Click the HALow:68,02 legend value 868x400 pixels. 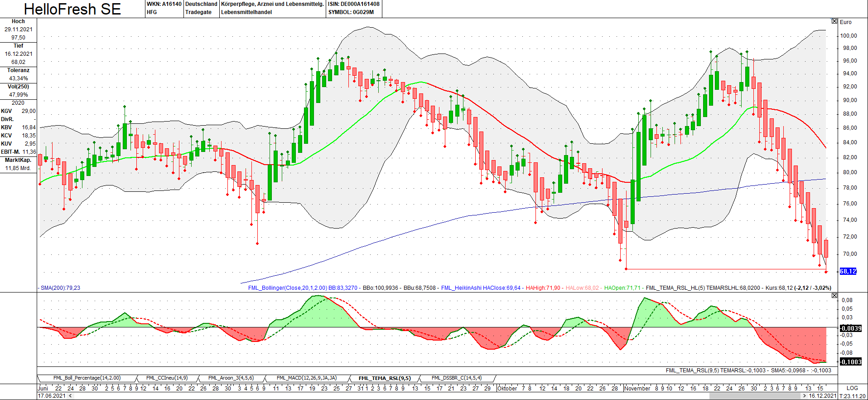(582, 288)
